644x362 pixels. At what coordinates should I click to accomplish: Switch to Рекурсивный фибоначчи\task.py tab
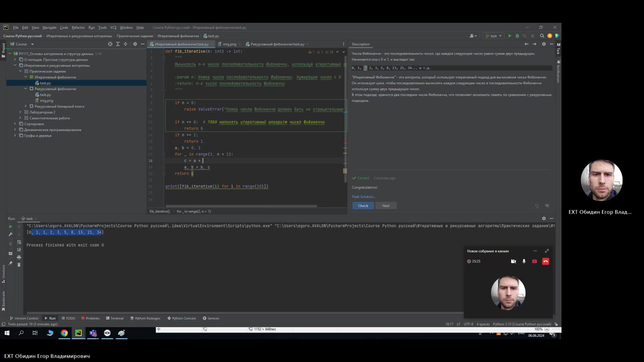click(277, 44)
